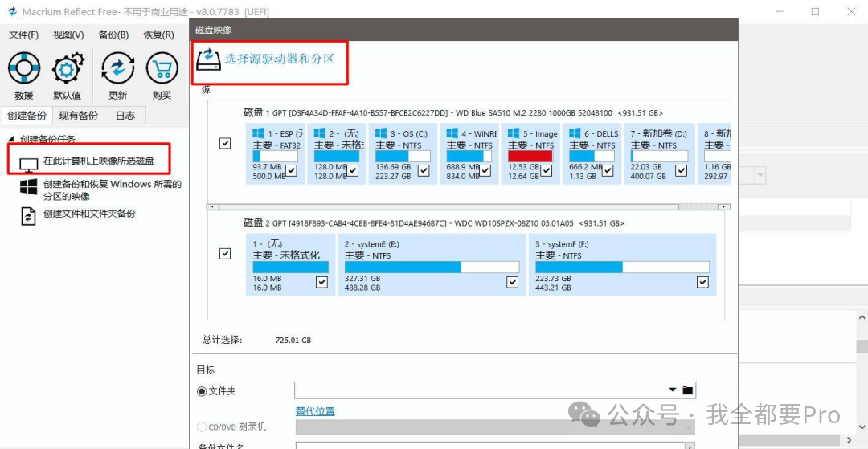Select the 文件夹 radio button

coord(202,391)
